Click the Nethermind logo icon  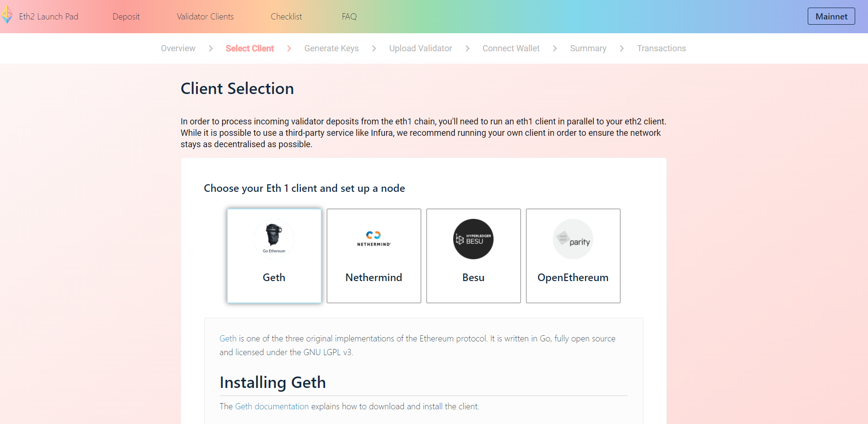(x=374, y=238)
